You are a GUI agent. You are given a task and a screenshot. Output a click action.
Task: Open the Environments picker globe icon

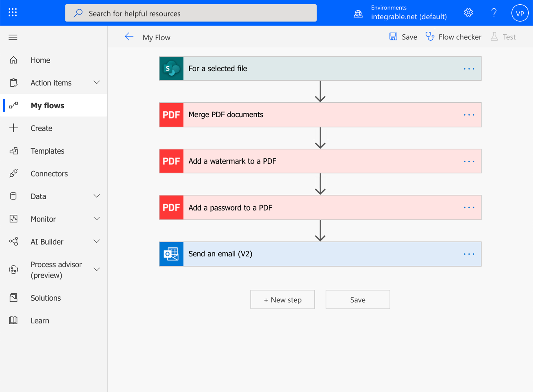358,14
